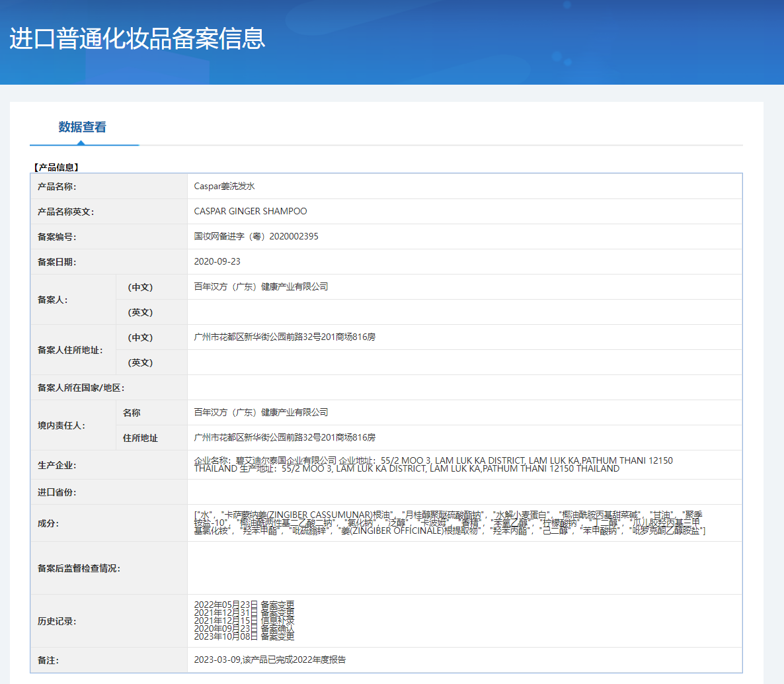Open the 数据查看 tab

pyautogui.click(x=82, y=127)
